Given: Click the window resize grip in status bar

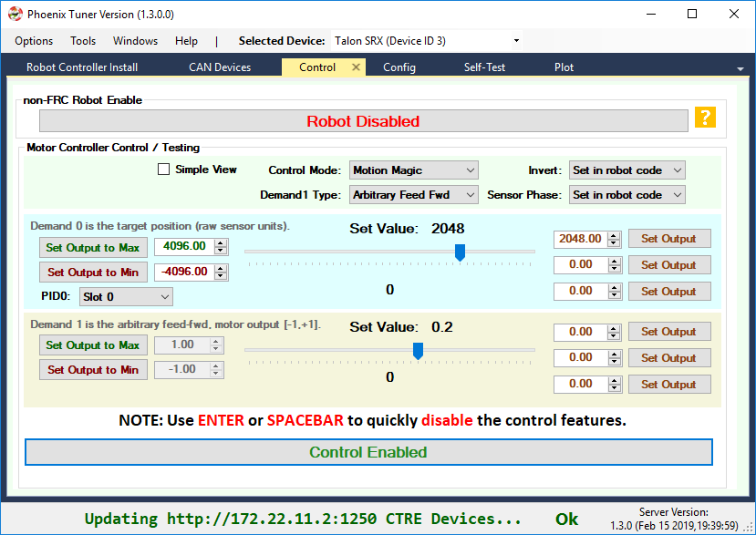Looking at the screenshot, I should click(749, 528).
